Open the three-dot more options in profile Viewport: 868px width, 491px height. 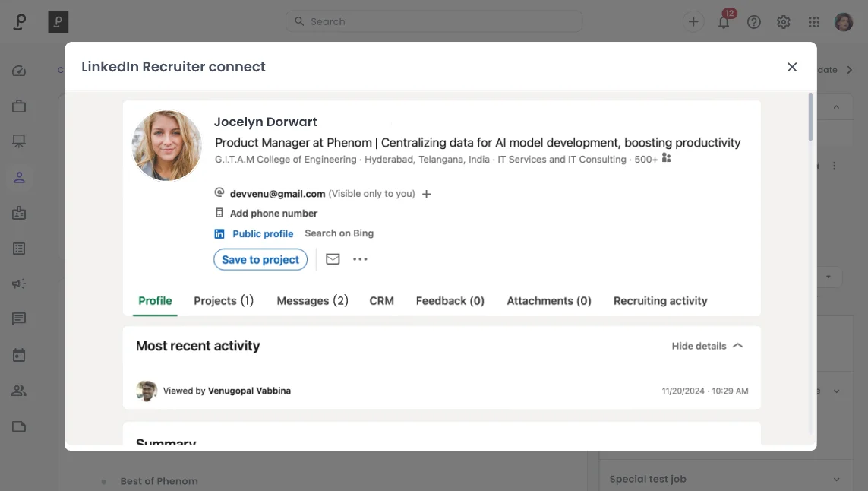tap(360, 258)
